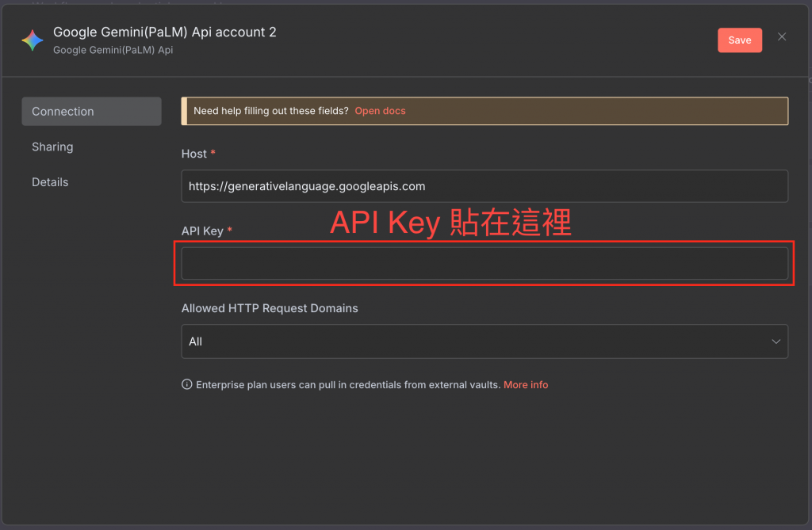Switch to the Sharing tab
This screenshot has width=812, height=530.
coord(52,147)
